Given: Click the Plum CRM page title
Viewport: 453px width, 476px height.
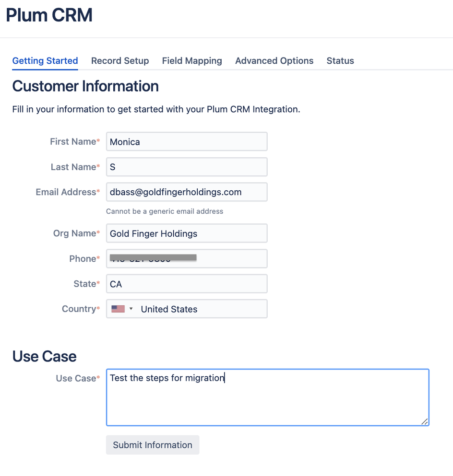Looking at the screenshot, I should 49,15.
